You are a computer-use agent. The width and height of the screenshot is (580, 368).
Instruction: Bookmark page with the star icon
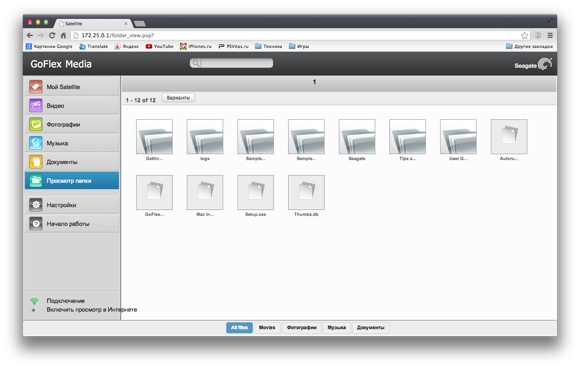[525, 36]
